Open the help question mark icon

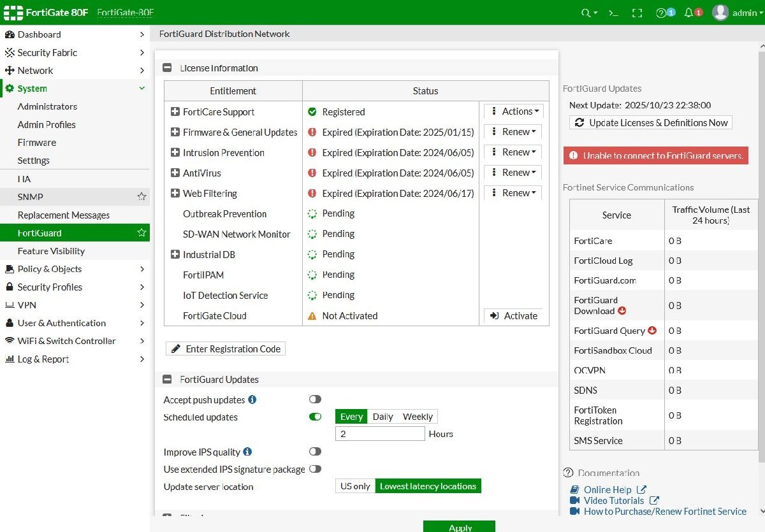[x=662, y=13]
